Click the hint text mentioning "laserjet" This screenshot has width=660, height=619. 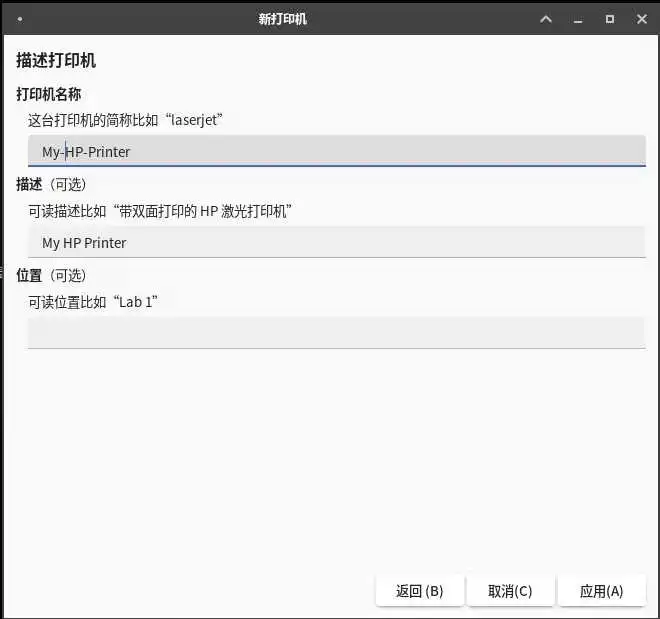click(x=125, y=120)
